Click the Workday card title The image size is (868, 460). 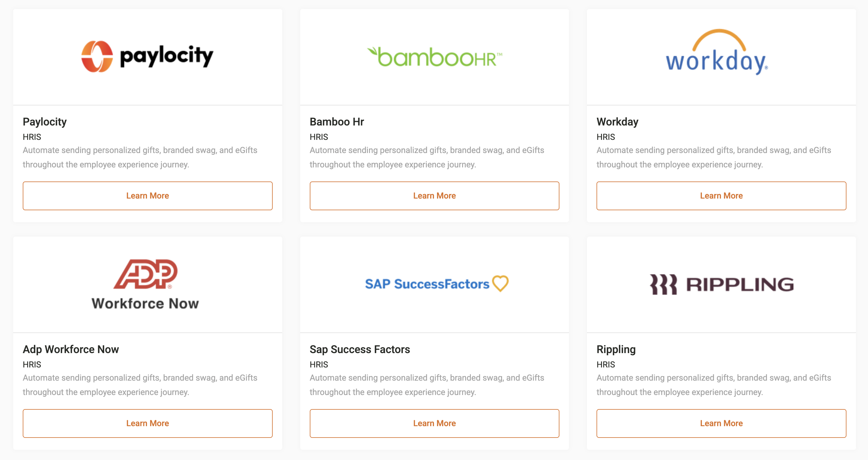click(617, 122)
